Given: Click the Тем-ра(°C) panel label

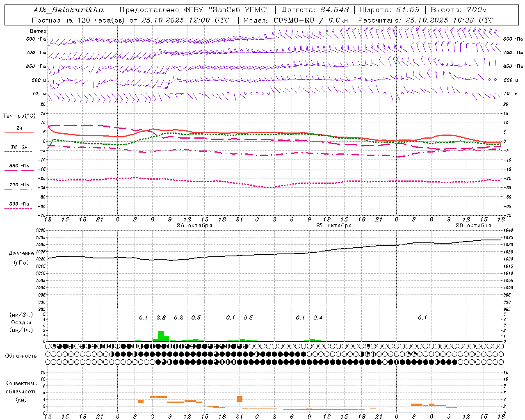Looking at the screenshot, I should point(19,116).
